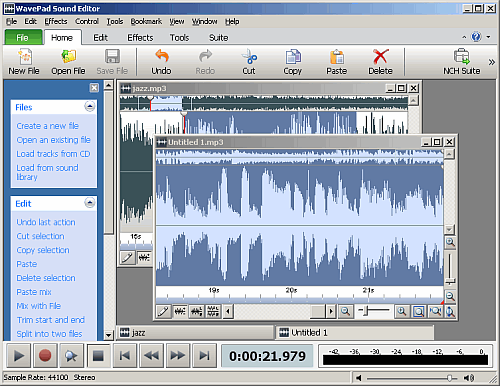This screenshot has height=386, width=500.
Task: Click the New File toolbar icon
Action: coord(24,57)
